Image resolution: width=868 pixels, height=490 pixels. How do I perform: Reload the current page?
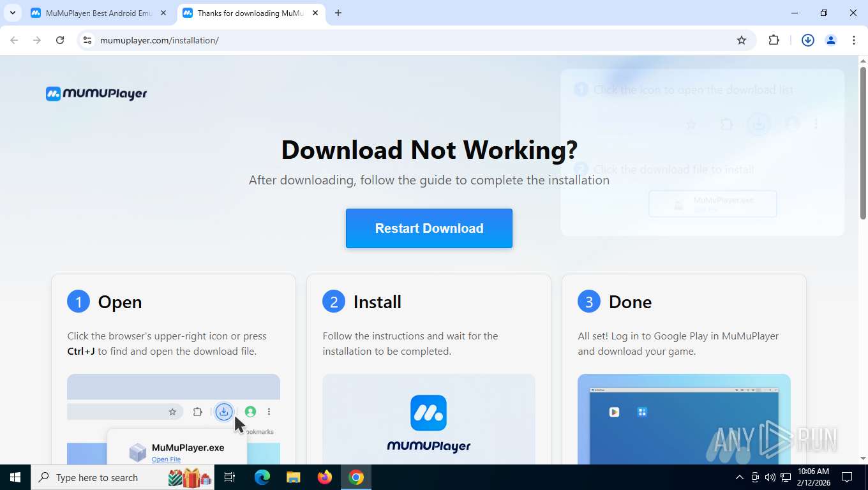[x=60, y=40]
